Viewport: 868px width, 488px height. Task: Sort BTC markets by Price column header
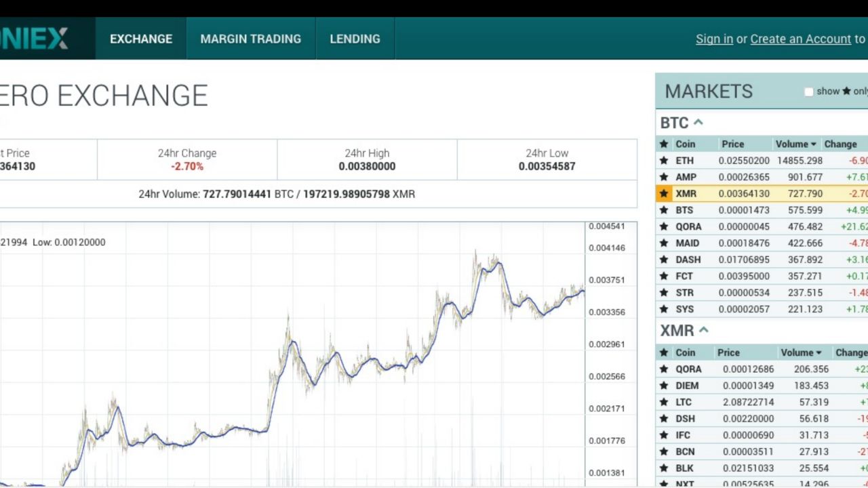point(732,144)
